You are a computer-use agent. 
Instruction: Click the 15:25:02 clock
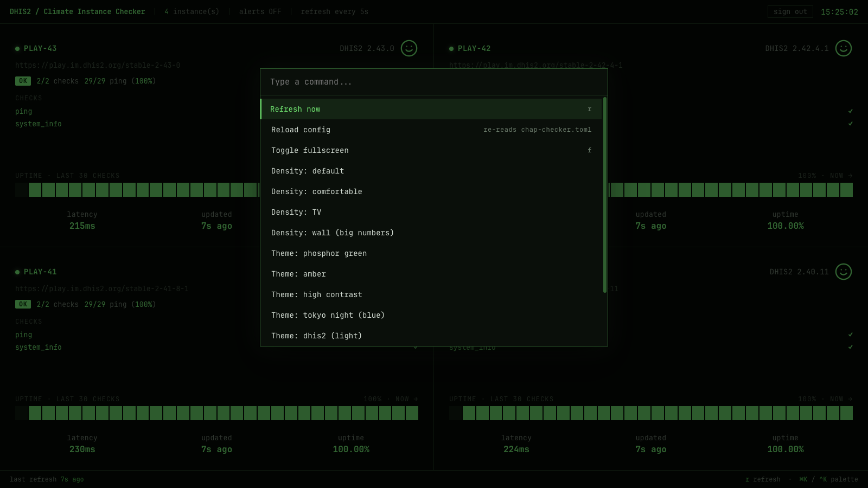pyautogui.click(x=839, y=12)
